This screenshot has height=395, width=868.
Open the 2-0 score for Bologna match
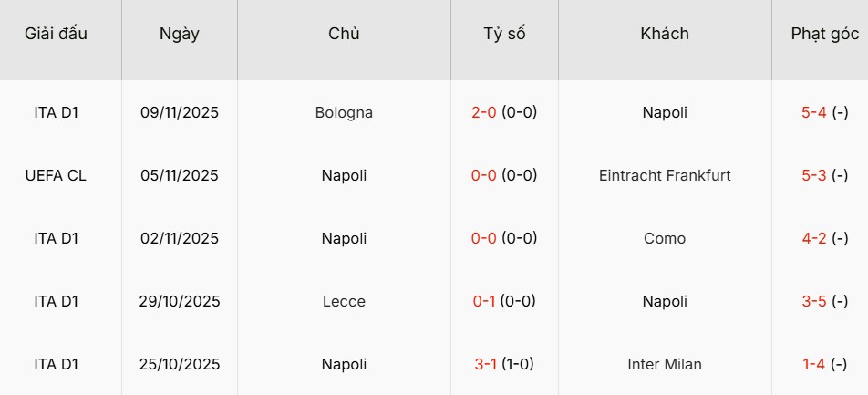click(x=483, y=113)
